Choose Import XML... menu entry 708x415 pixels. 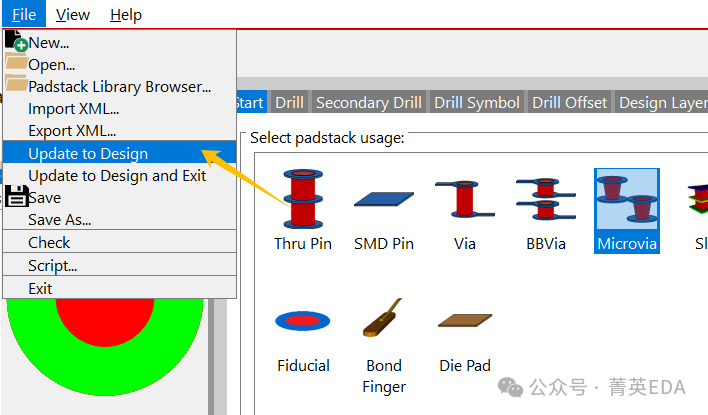click(120, 109)
